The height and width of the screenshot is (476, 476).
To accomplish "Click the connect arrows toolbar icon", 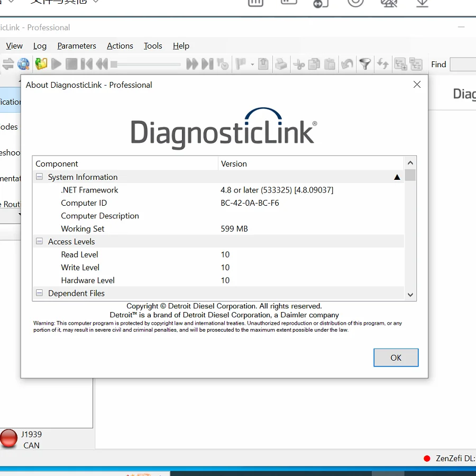I will pos(8,64).
